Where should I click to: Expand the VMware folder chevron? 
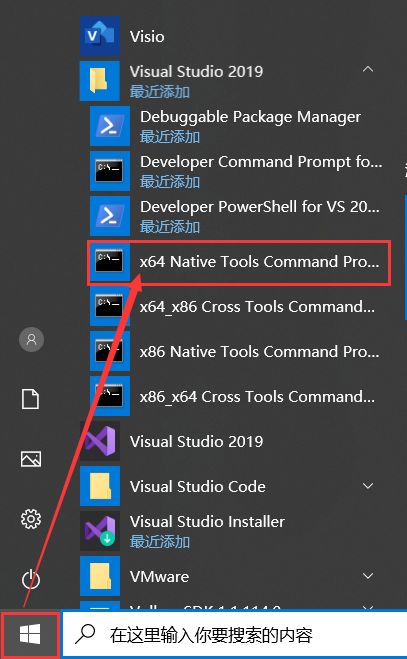(x=368, y=576)
